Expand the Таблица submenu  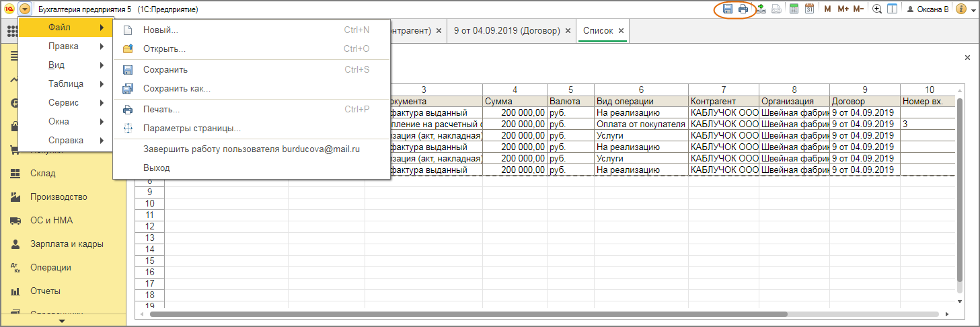click(65, 84)
